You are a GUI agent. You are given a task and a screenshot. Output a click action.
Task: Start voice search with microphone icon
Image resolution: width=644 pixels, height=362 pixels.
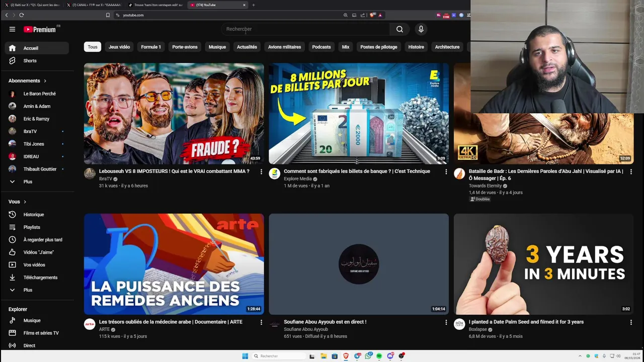pyautogui.click(x=421, y=29)
